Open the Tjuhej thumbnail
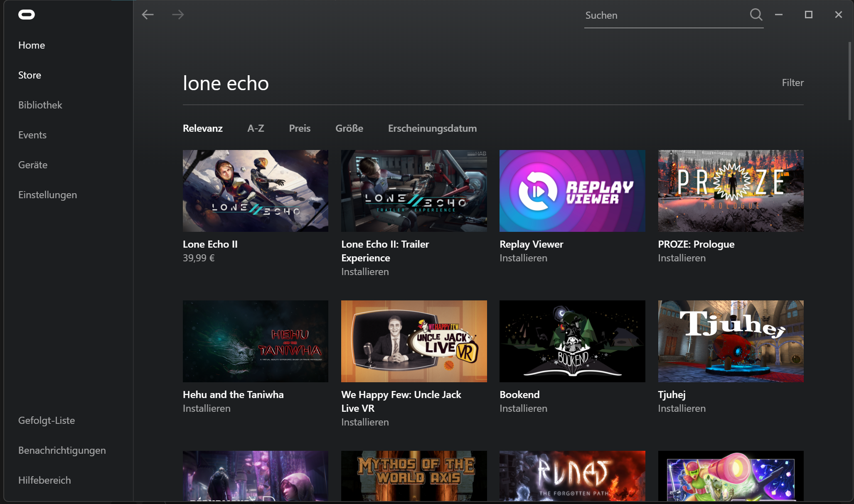 click(x=731, y=341)
